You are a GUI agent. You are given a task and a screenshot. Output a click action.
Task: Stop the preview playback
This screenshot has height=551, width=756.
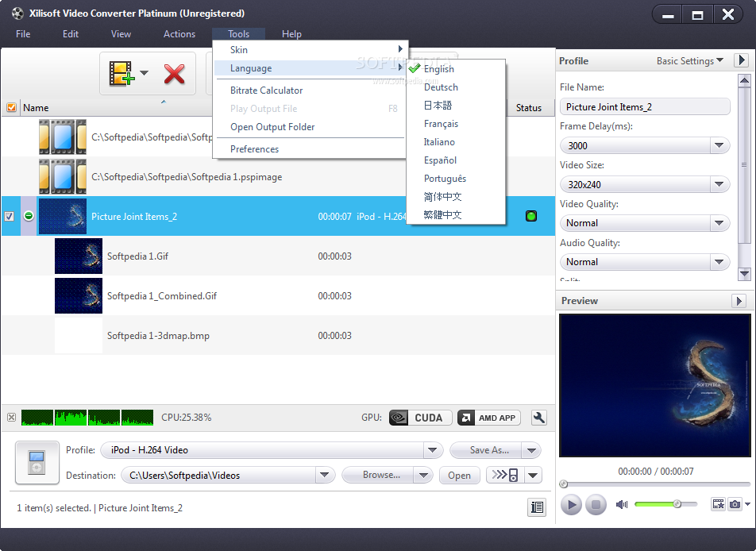pyautogui.click(x=596, y=505)
